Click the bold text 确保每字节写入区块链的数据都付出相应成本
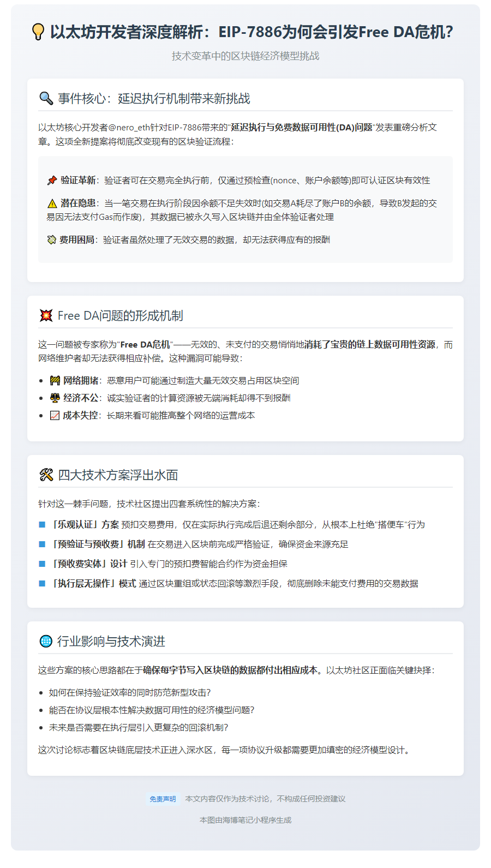 click(x=230, y=670)
